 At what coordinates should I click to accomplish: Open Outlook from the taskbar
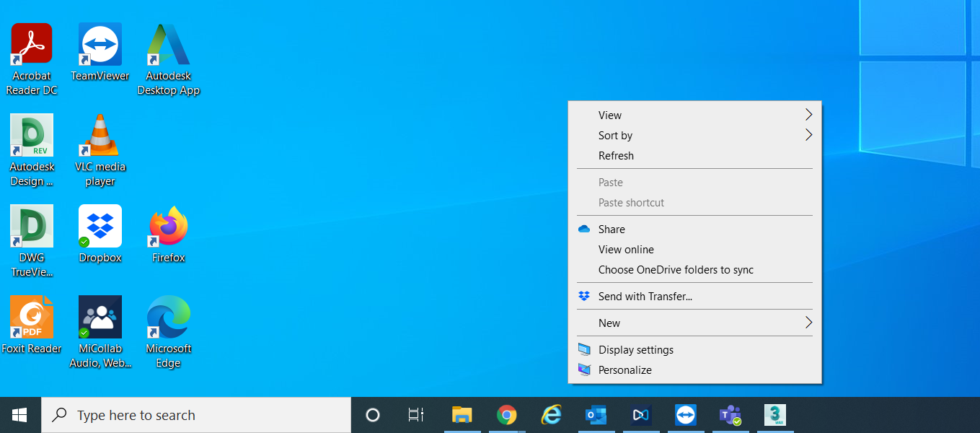(x=596, y=415)
